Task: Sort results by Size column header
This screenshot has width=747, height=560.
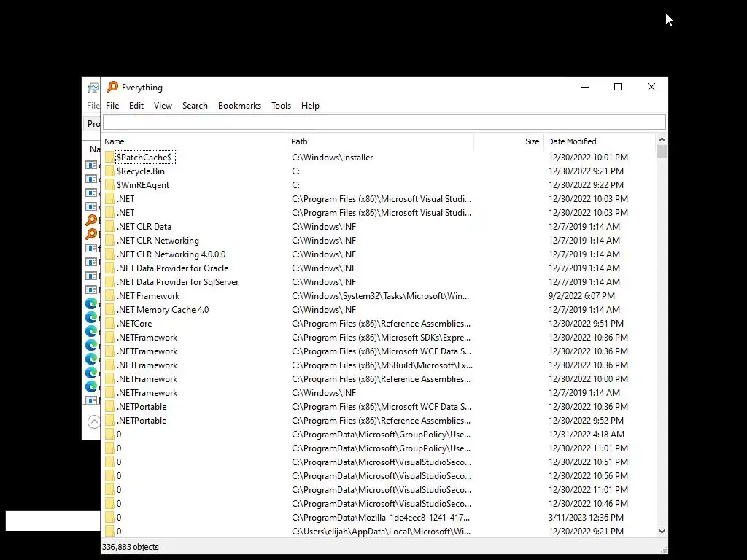Action: (x=508, y=141)
